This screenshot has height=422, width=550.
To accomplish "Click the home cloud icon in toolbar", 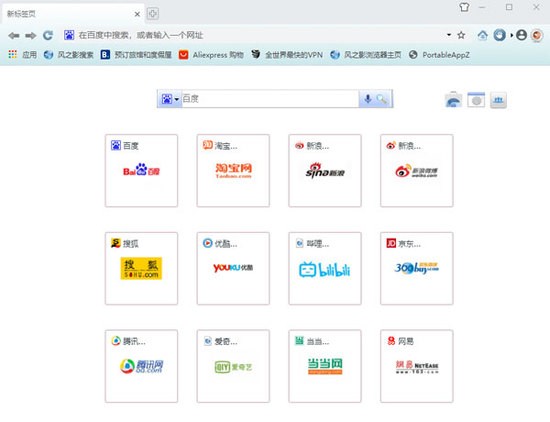I will point(482,35).
